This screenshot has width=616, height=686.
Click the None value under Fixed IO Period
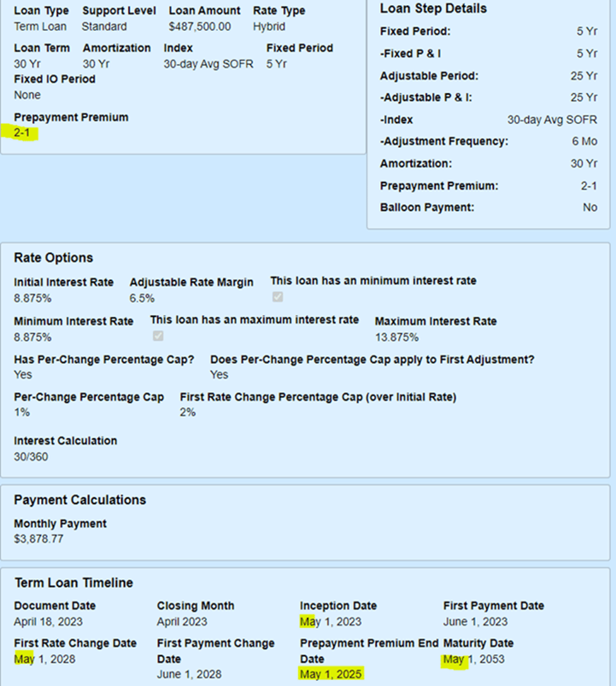pos(27,95)
